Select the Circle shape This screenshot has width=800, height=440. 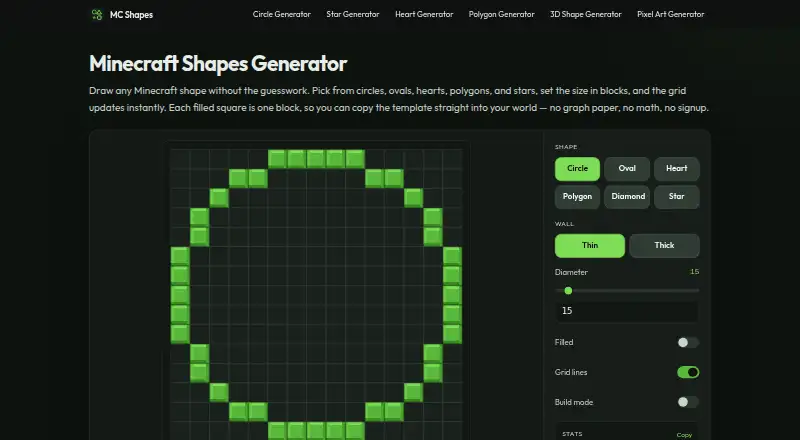pyautogui.click(x=577, y=168)
